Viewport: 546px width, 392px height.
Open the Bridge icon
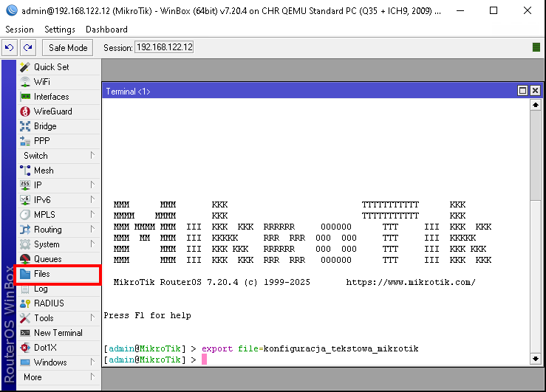coord(25,126)
